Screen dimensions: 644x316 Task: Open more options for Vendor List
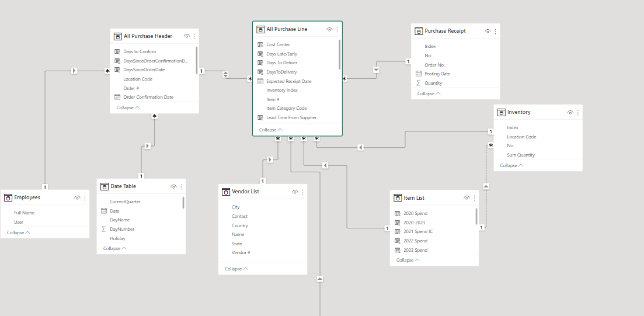click(x=302, y=192)
